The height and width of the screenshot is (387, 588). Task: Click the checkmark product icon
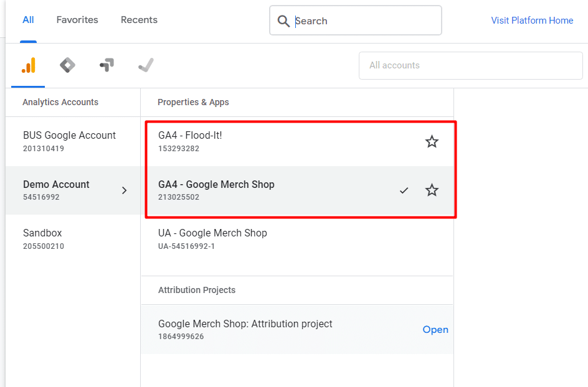pyautogui.click(x=145, y=65)
